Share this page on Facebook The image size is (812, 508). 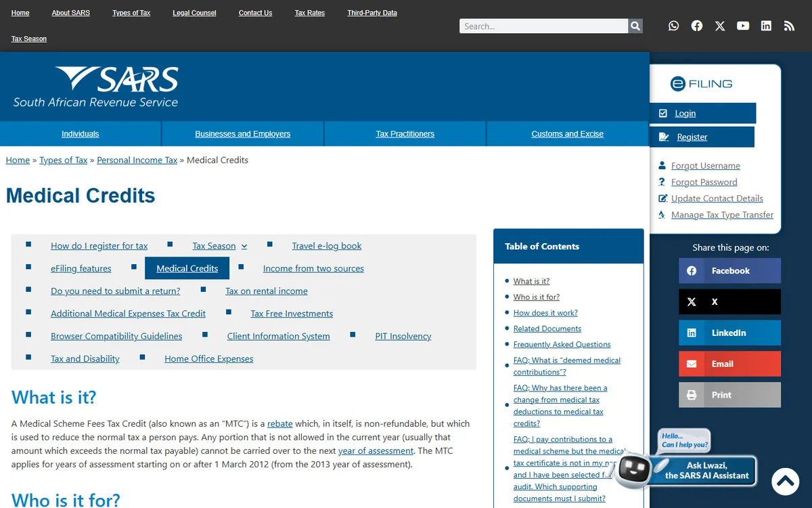coord(729,271)
